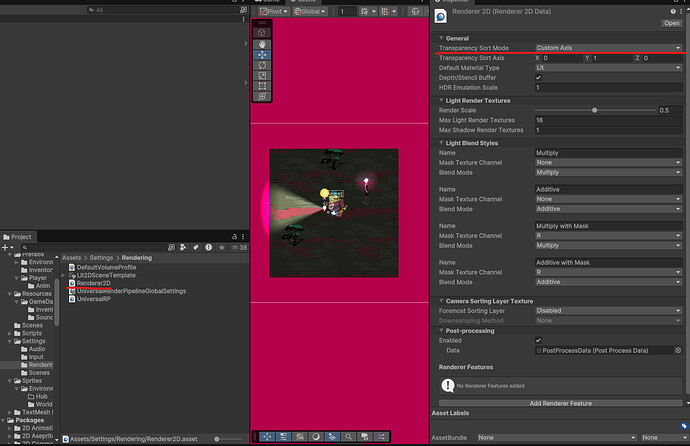Image resolution: width=690 pixels, height=446 pixels.
Task: Adjust the Render Scale slider
Action: pyautogui.click(x=594, y=110)
